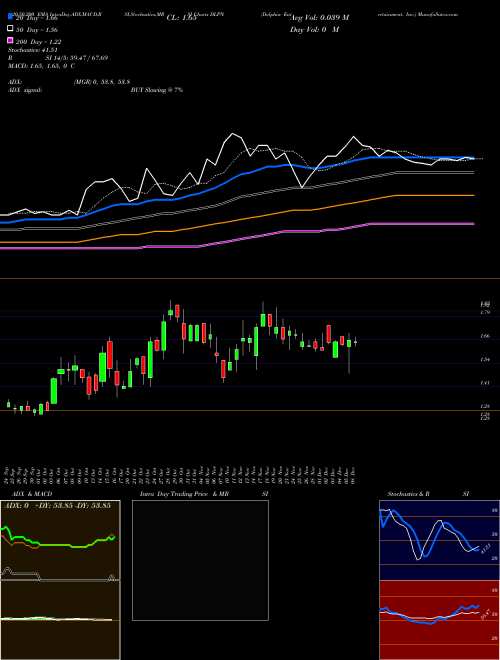Click the 'Stochastics & R' panel title
Image resolution: width=500 pixels, height=660 pixels.
408,494
